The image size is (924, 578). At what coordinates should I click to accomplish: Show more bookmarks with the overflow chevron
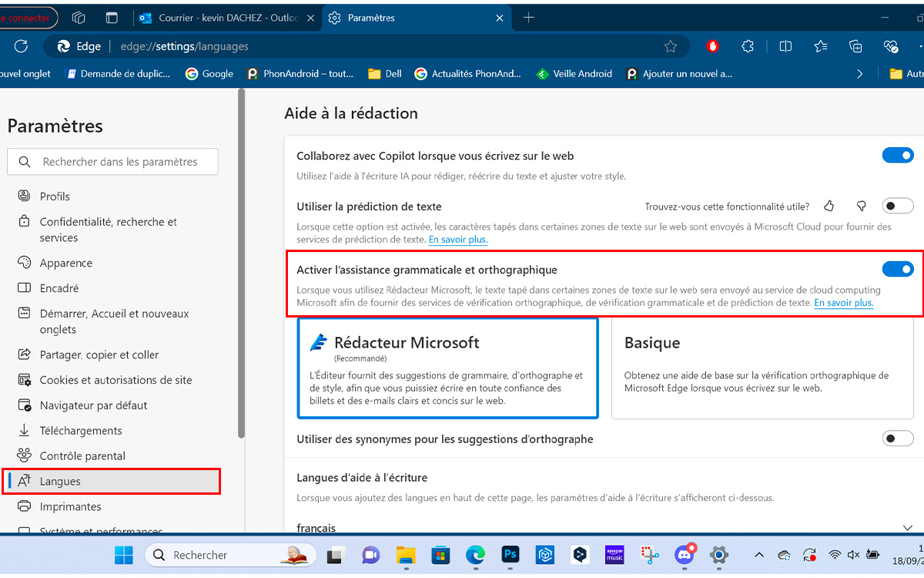(860, 74)
